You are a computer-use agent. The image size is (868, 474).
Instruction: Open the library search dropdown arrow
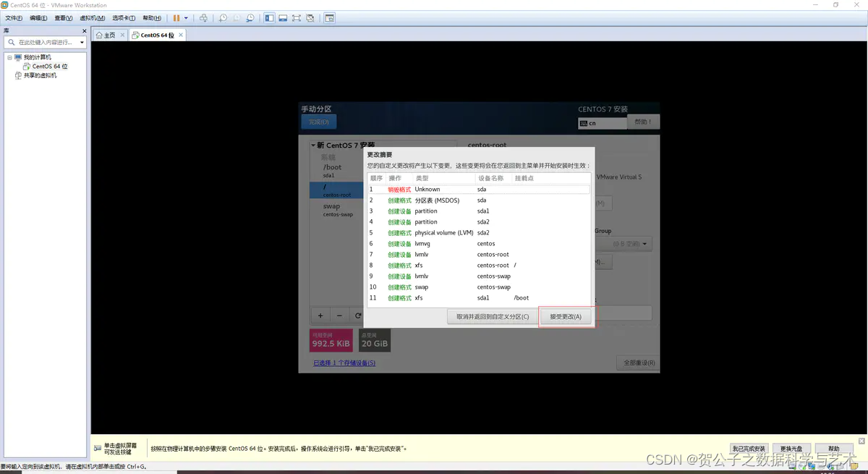pyautogui.click(x=82, y=43)
